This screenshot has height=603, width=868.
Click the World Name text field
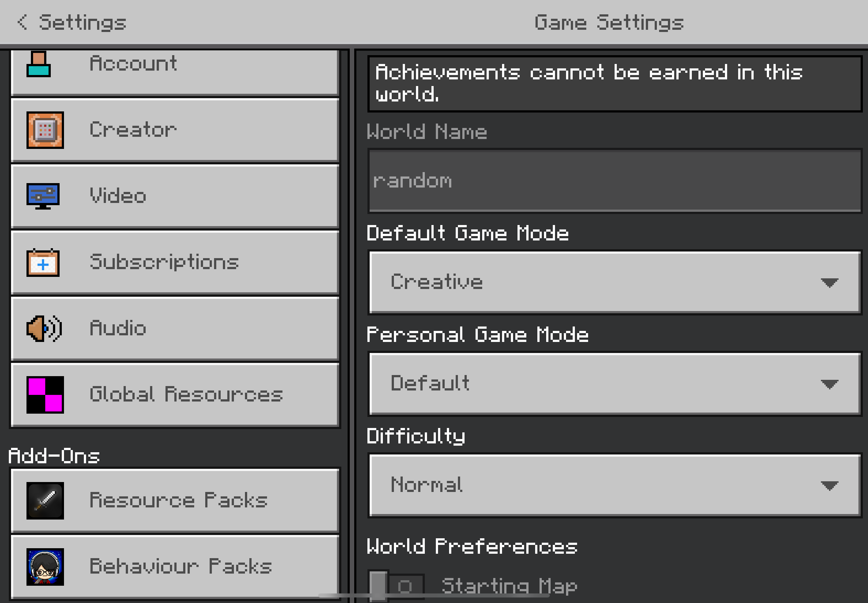[615, 181]
